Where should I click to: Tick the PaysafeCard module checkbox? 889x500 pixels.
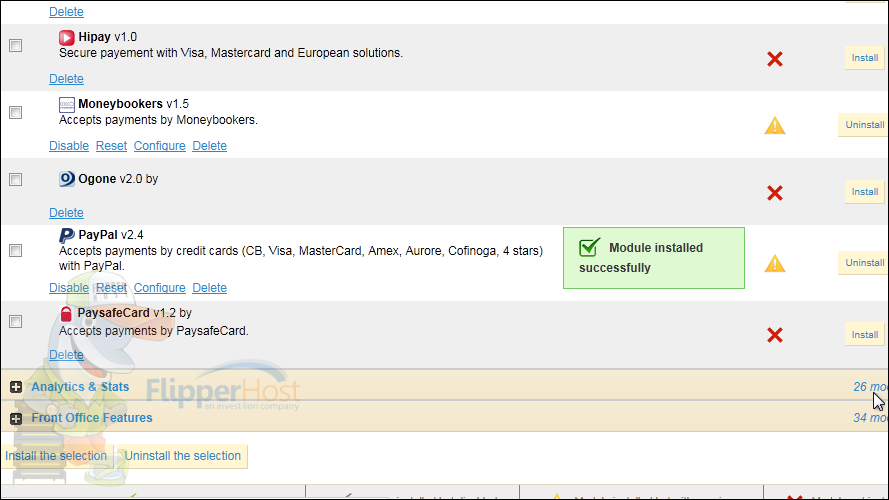click(x=16, y=321)
